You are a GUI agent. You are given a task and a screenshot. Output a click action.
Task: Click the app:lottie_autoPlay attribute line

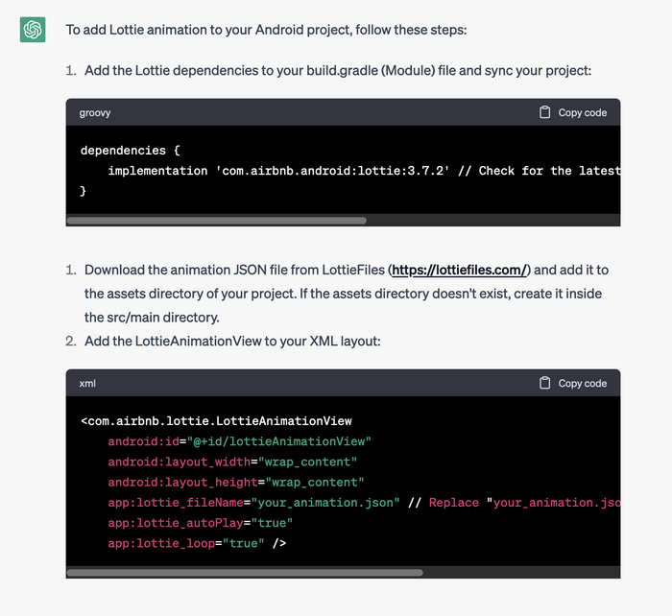click(x=200, y=523)
